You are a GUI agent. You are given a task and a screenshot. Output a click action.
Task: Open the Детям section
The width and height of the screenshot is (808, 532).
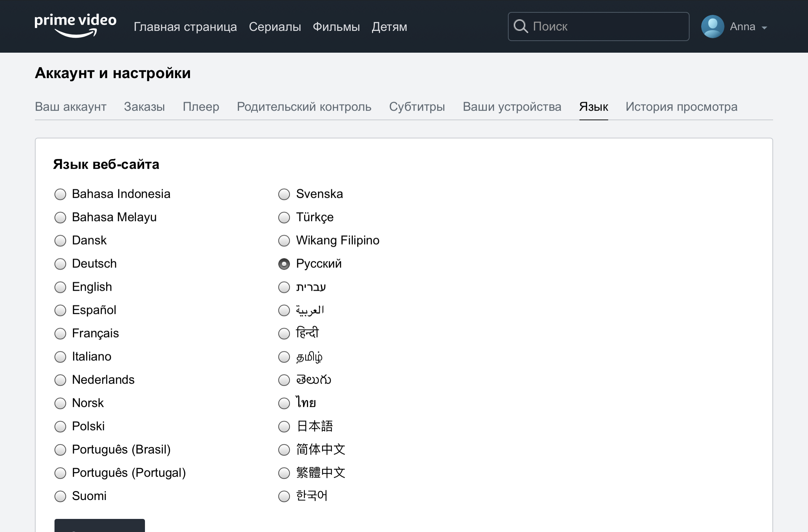click(x=389, y=27)
